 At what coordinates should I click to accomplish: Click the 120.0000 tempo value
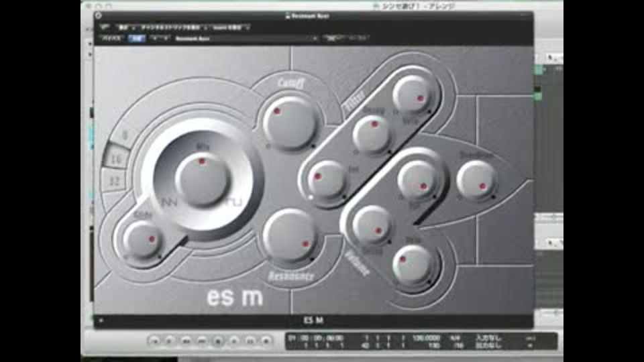[x=427, y=338]
